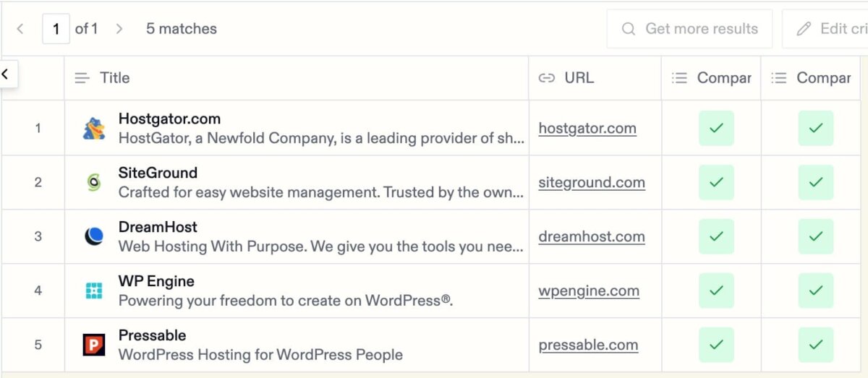
Task: Click the link icon in URL header
Action: pyautogui.click(x=547, y=78)
